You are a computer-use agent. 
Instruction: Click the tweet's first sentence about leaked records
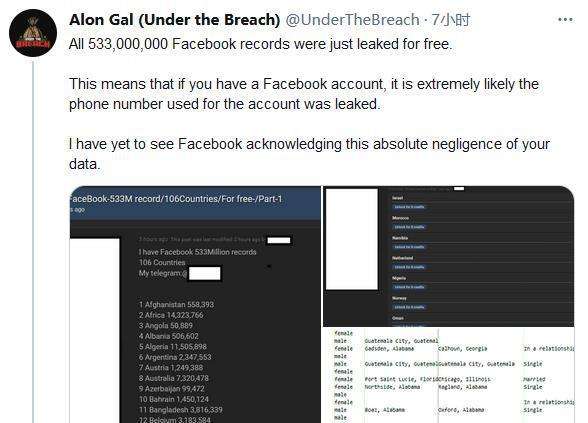click(x=261, y=44)
